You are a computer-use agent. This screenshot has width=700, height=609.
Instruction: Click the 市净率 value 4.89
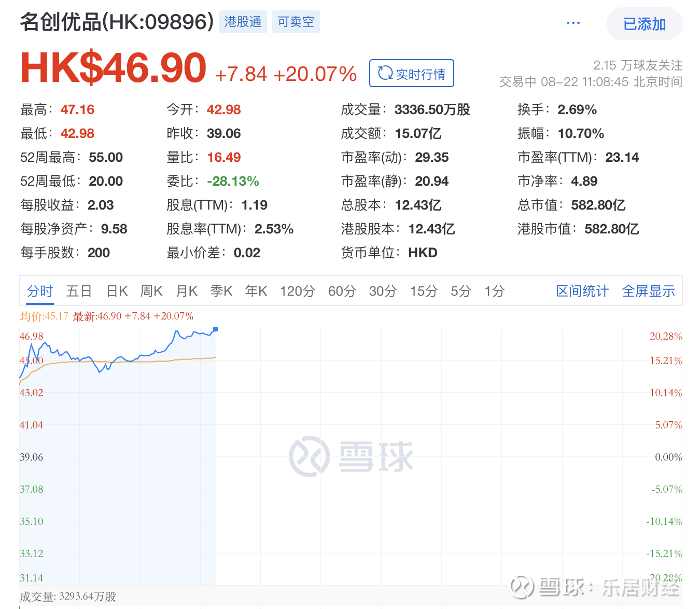(x=584, y=181)
